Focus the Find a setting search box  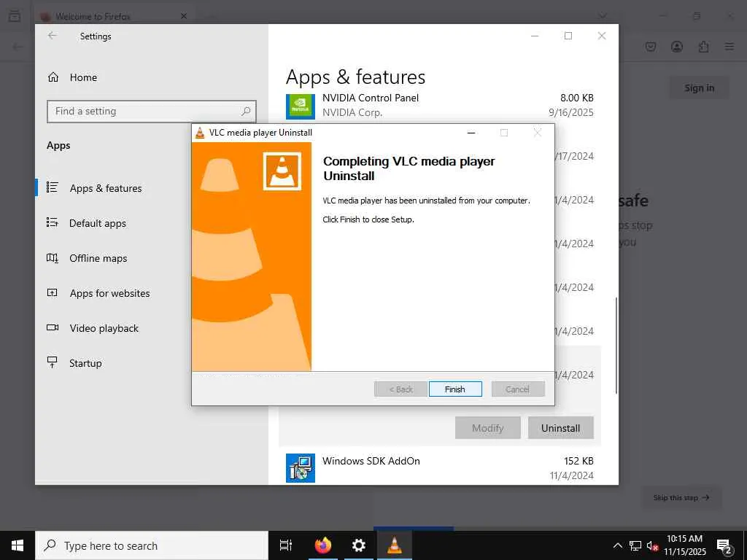tap(152, 112)
